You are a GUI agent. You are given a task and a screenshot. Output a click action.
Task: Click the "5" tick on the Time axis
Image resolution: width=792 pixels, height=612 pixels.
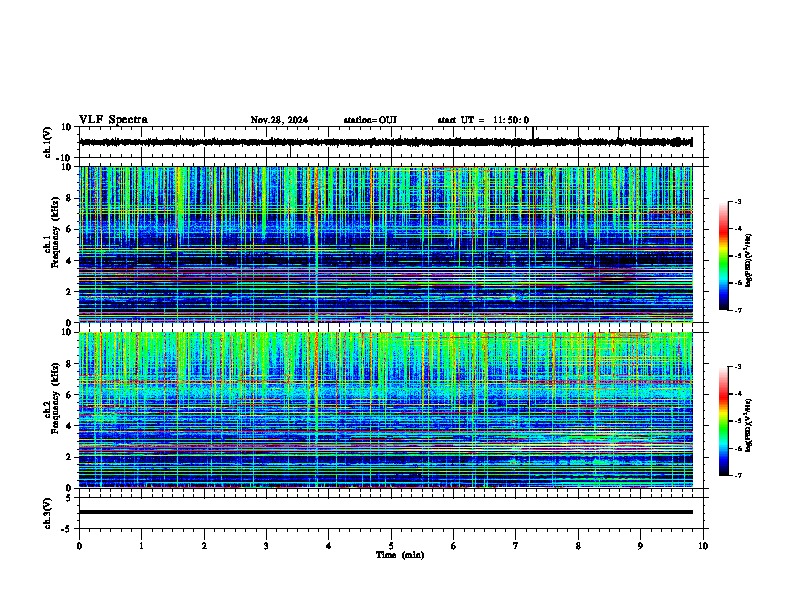click(x=391, y=546)
